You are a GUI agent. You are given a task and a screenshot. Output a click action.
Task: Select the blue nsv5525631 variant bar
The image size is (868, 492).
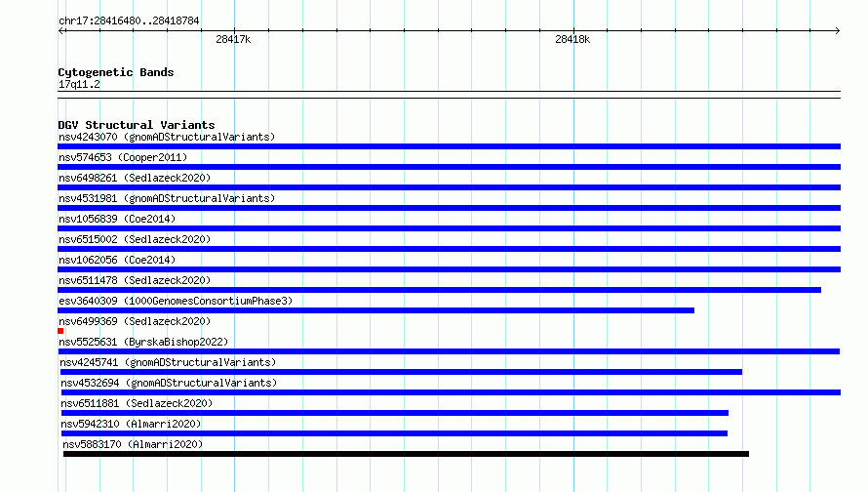pos(449,351)
